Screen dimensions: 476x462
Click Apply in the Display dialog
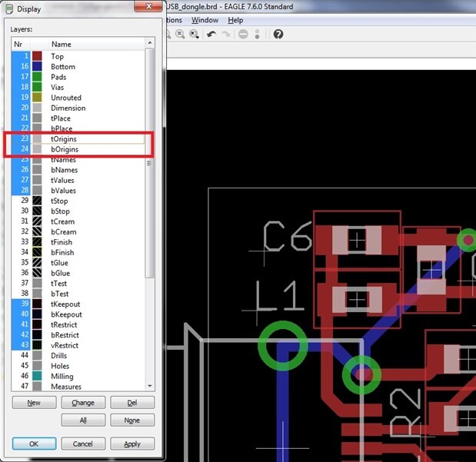(132, 444)
